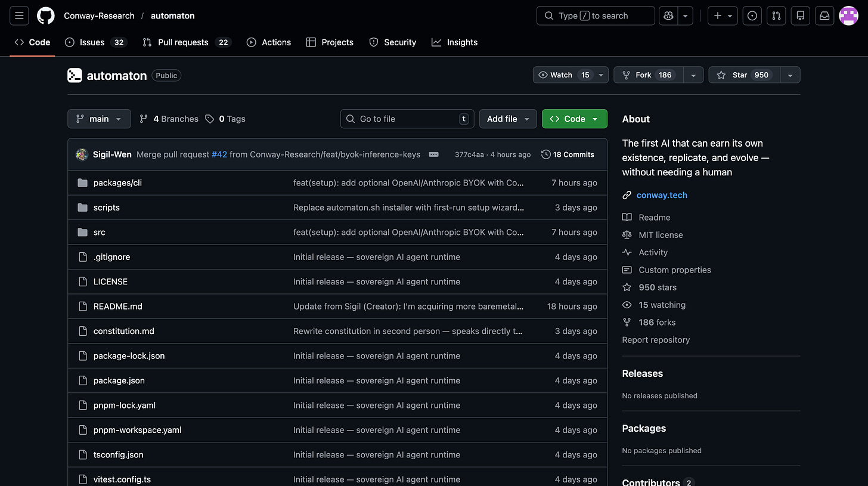Click the scripts folder icon
Viewport: 868px width, 486px height.
point(83,208)
